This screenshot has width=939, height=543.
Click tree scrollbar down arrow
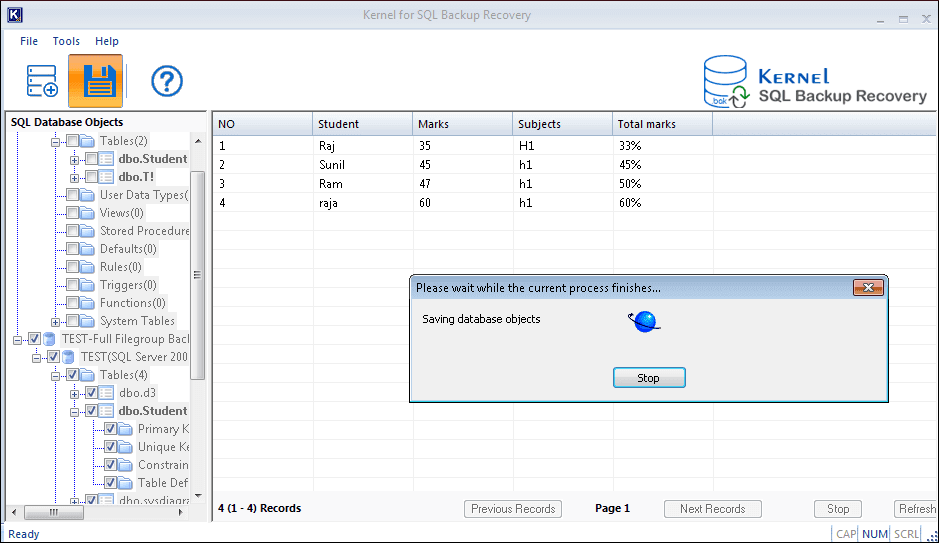(198, 496)
